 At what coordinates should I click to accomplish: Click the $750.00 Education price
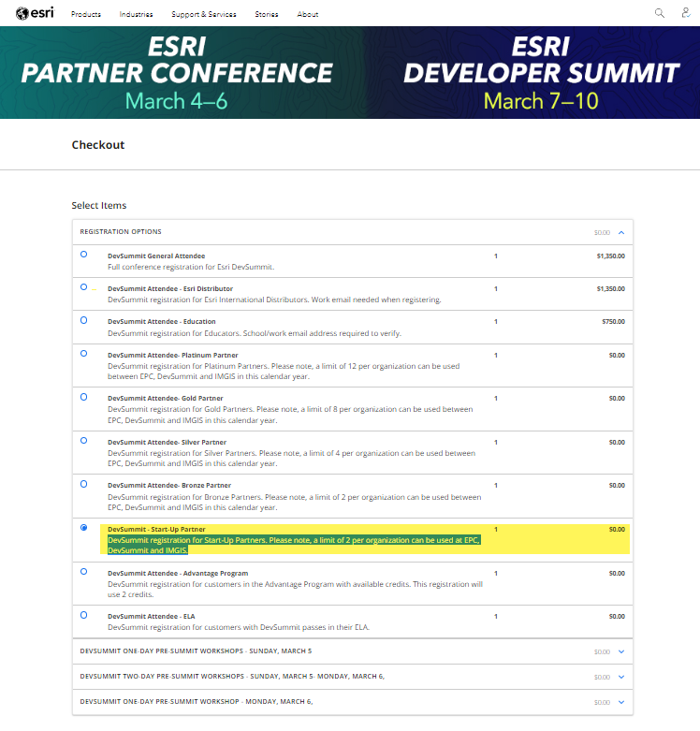(x=613, y=321)
